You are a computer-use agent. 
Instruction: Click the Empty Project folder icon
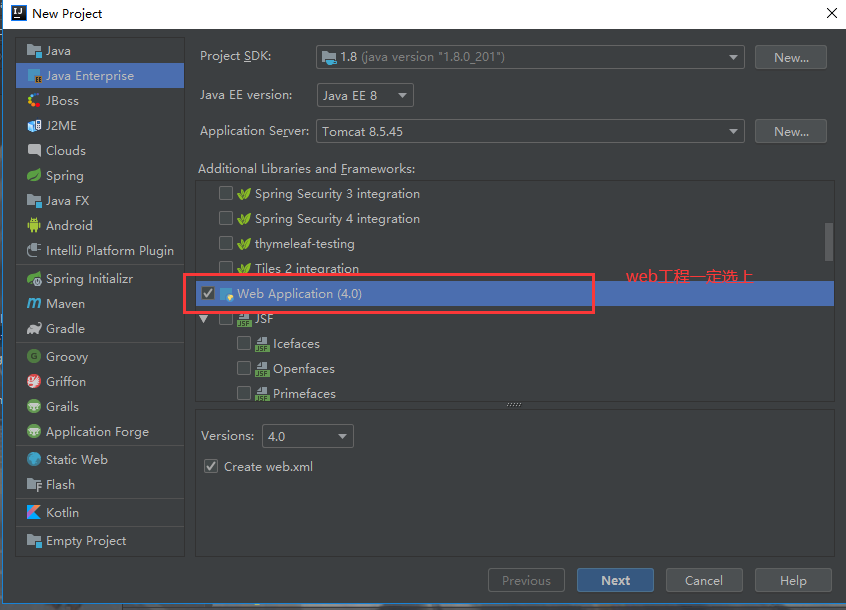tap(34, 540)
